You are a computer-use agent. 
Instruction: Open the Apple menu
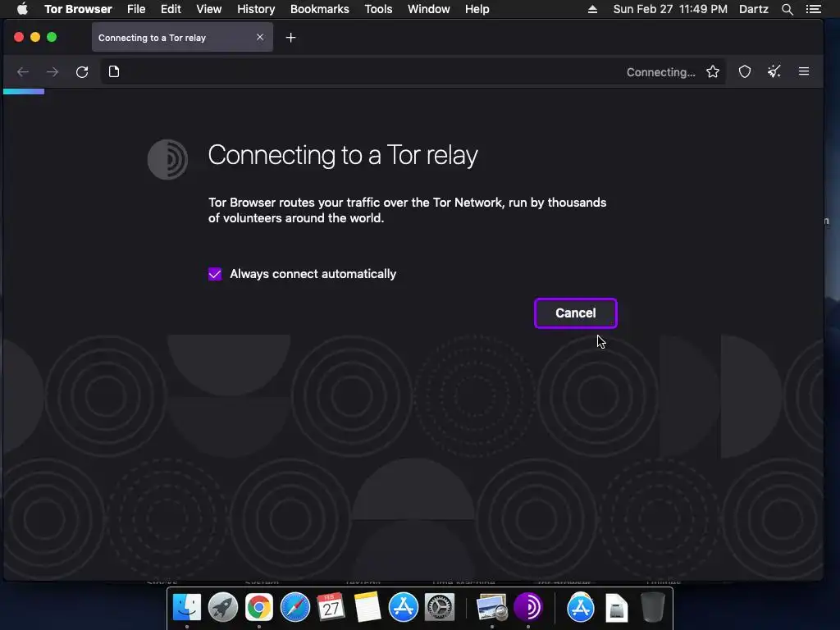coord(22,9)
